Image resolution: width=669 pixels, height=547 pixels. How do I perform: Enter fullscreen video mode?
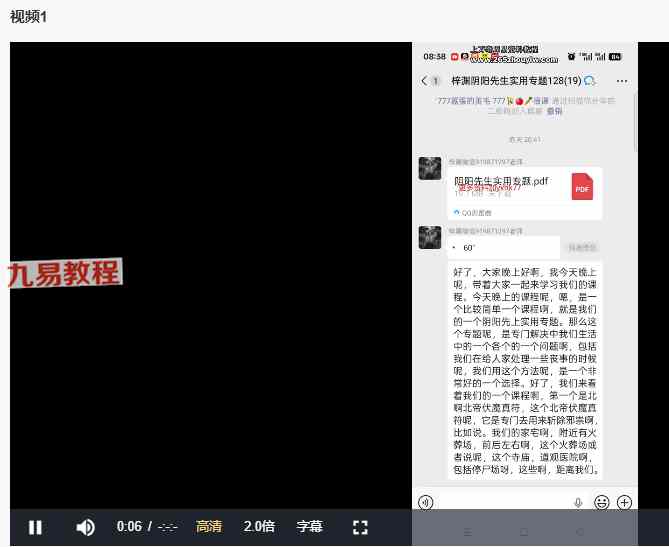(x=361, y=527)
